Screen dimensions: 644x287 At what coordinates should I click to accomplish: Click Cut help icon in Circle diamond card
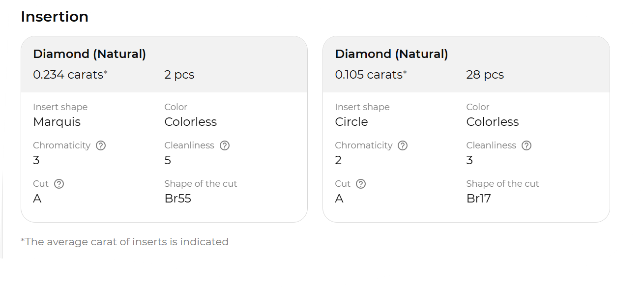pos(361,184)
